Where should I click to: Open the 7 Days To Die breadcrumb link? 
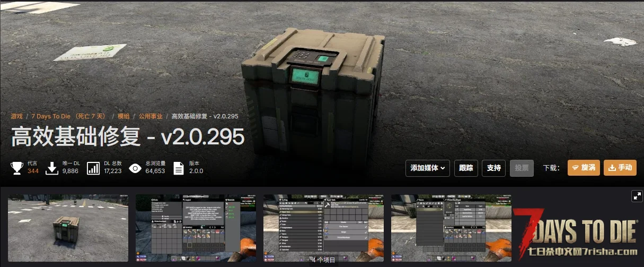coord(69,116)
